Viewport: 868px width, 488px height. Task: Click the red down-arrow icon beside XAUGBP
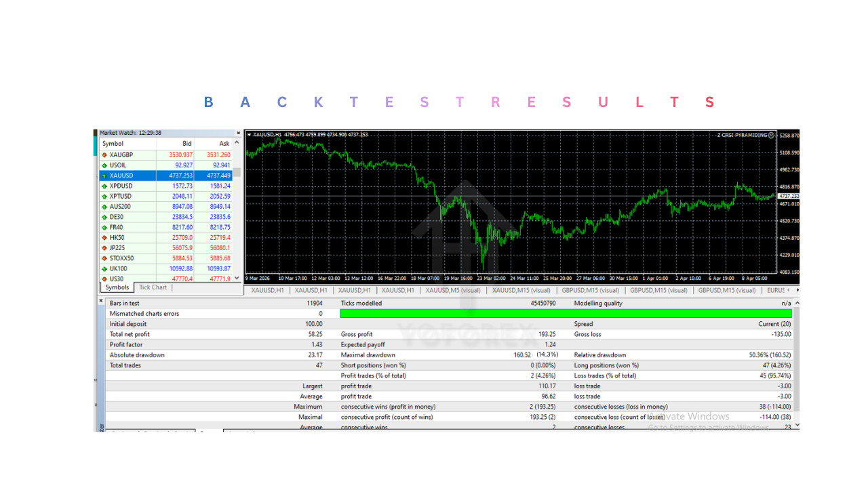[x=104, y=154]
